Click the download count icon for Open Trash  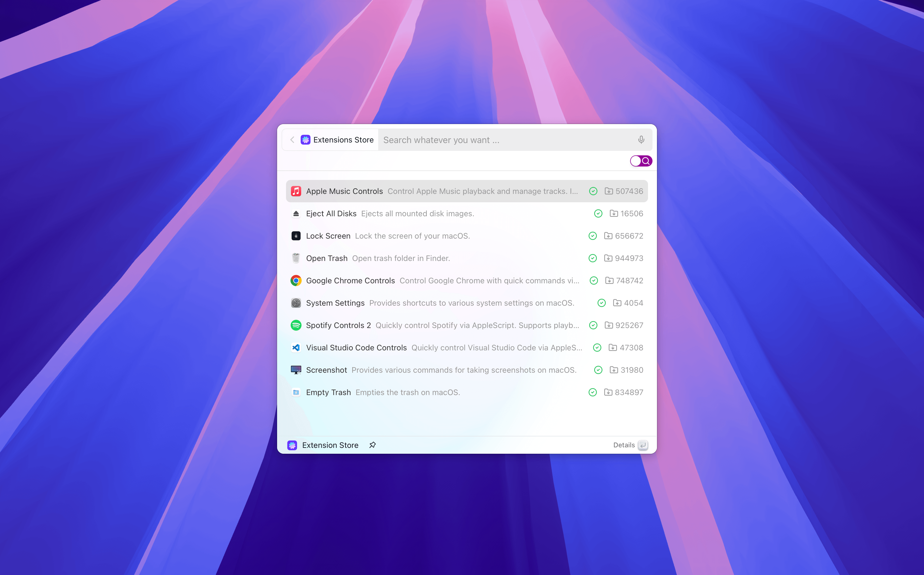608,258
